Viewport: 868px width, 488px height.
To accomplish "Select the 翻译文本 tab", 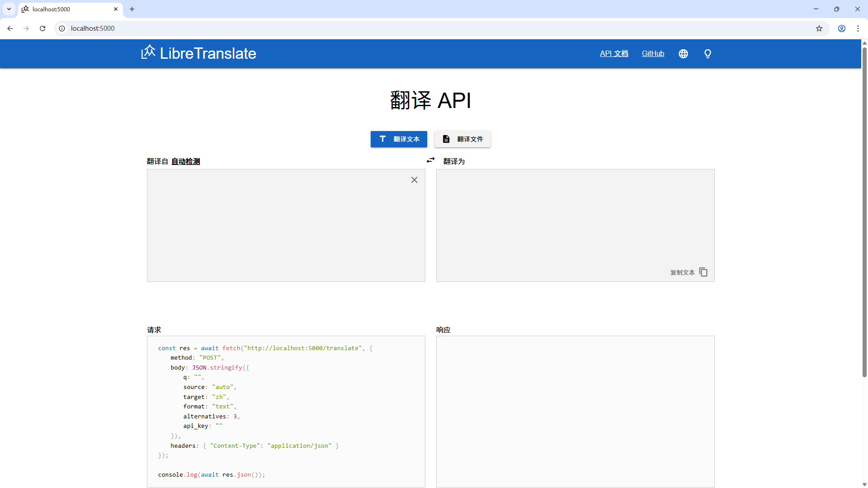I will click(x=399, y=139).
